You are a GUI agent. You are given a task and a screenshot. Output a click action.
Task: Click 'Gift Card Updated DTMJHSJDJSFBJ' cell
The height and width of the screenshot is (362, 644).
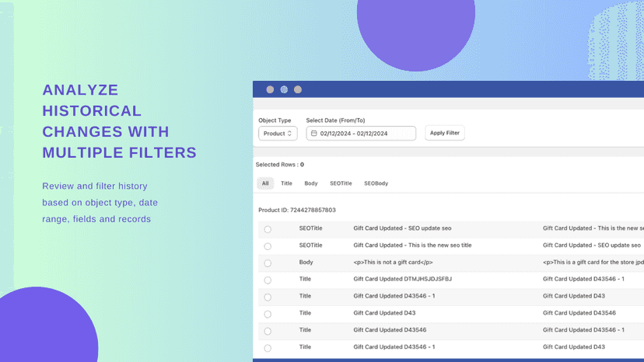(403, 279)
